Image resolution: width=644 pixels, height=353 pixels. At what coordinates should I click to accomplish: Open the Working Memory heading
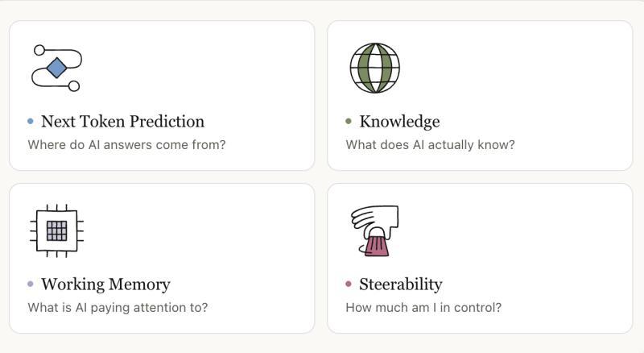coord(105,284)
